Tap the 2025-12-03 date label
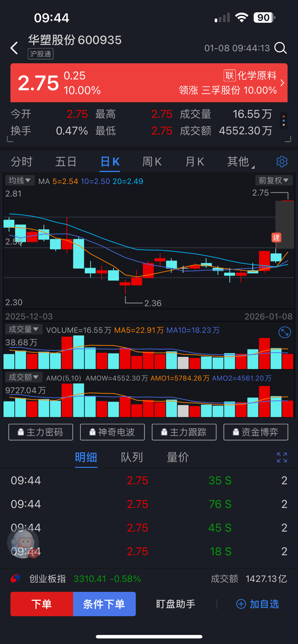This screenshot has height=644, width=298. pyautogui.click(x=29, y=316)
